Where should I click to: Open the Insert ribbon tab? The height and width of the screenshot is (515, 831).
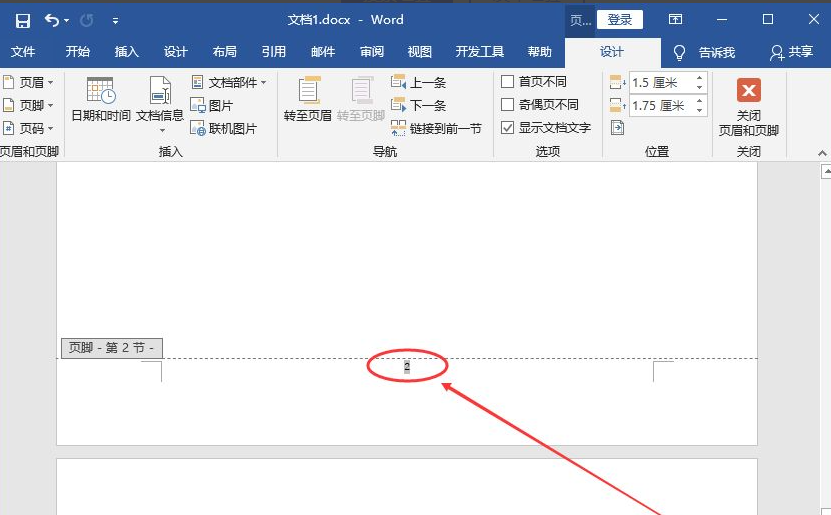[x=127, y=52]
